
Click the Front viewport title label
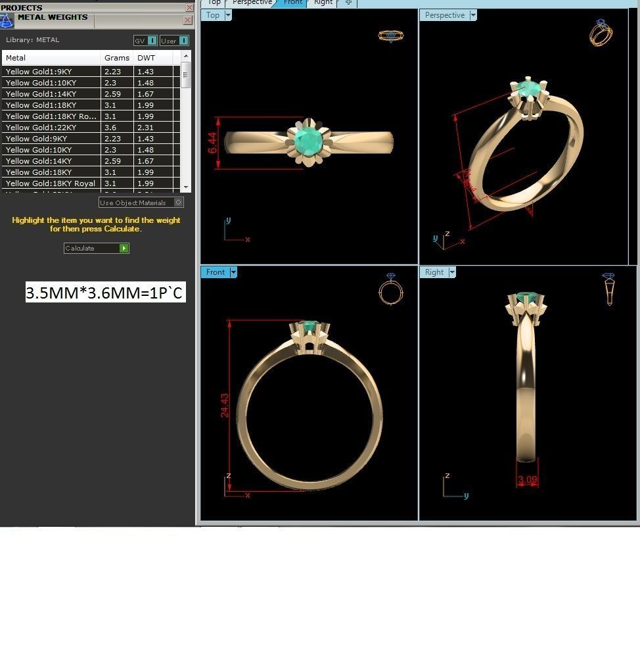pos(215,272)
